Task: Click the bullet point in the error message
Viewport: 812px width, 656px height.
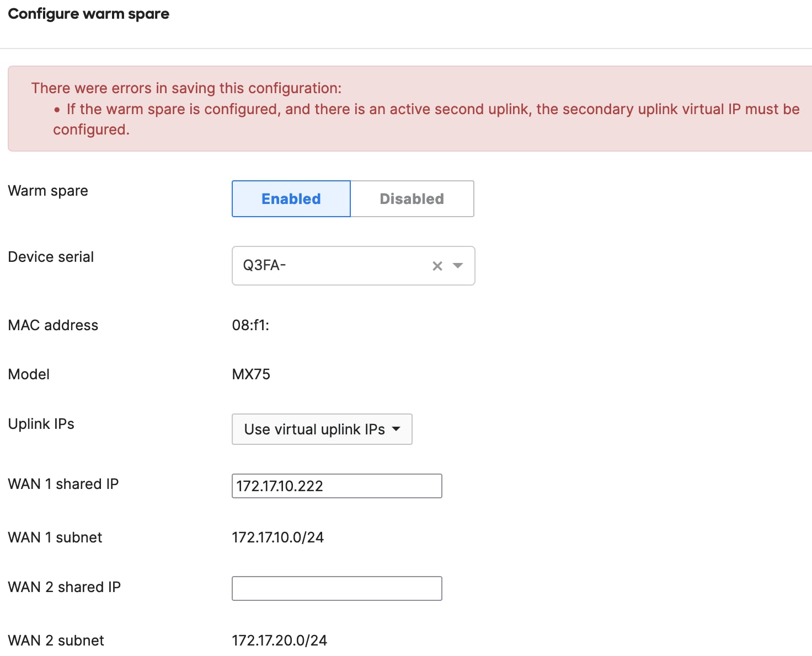Action: (x=56, y=110)
